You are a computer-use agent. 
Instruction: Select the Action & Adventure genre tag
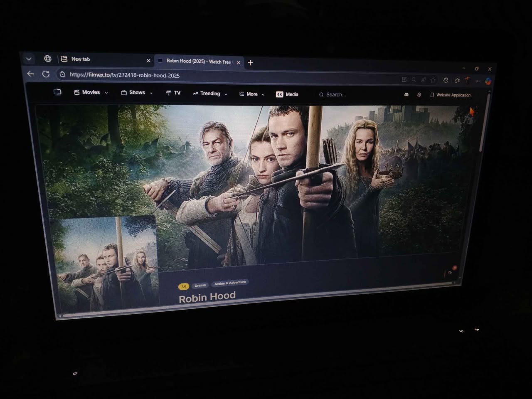tap(230, 283)
